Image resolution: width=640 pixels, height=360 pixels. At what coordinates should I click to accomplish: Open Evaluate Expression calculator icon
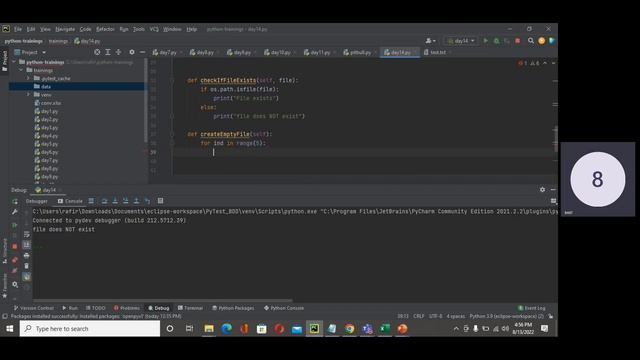160,201
